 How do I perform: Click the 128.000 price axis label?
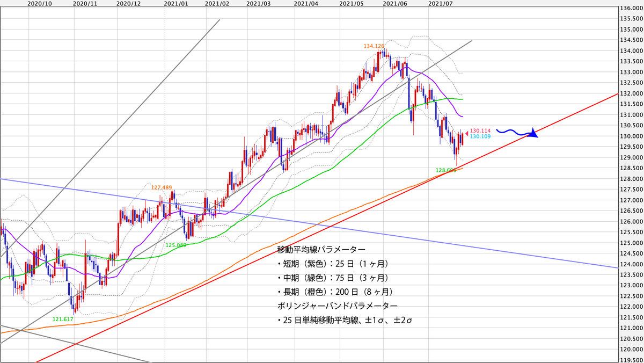pos(631,179)
